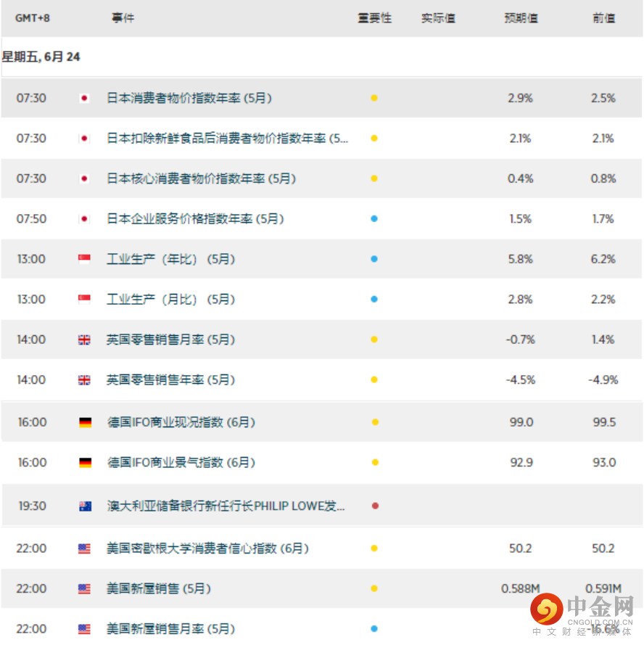Click yellow importance dot for 英国零售销售月率
The image size is (644, 645).
tap(374, 340)
